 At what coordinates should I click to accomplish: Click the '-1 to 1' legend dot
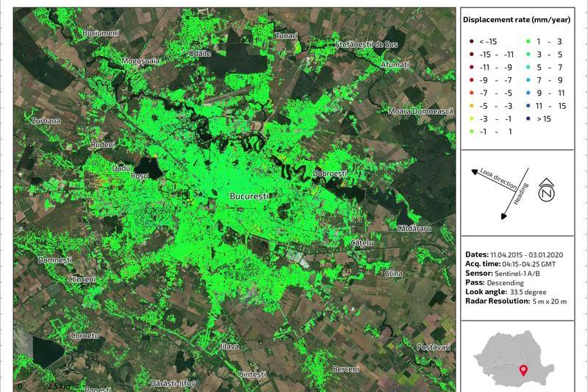(x=470, y=131)
